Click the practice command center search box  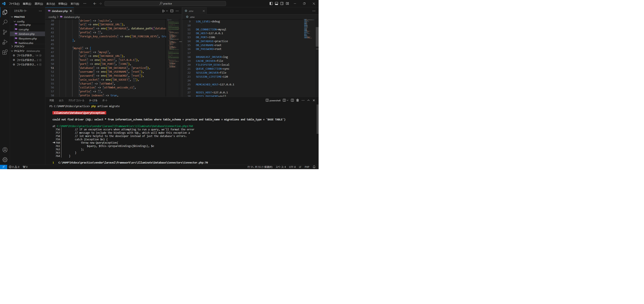pos(165,3)
